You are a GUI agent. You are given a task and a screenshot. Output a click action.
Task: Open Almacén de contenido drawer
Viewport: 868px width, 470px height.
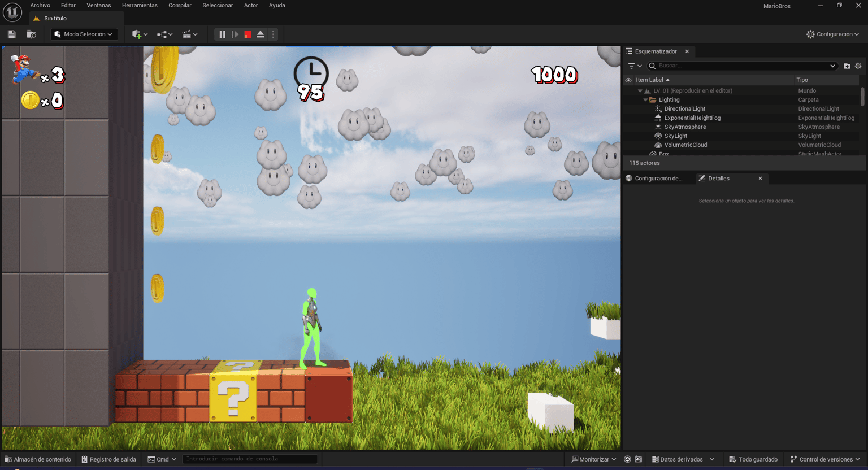[x=38, y=459]
